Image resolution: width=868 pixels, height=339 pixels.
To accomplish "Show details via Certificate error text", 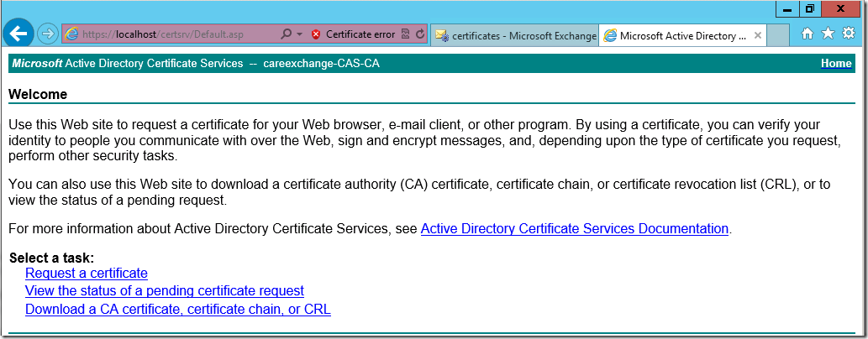I will (x=360, y=34).
